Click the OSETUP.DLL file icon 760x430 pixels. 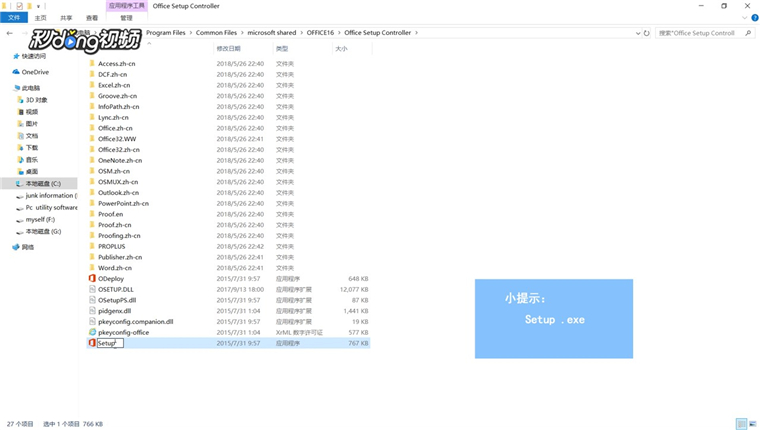(92, 289)
